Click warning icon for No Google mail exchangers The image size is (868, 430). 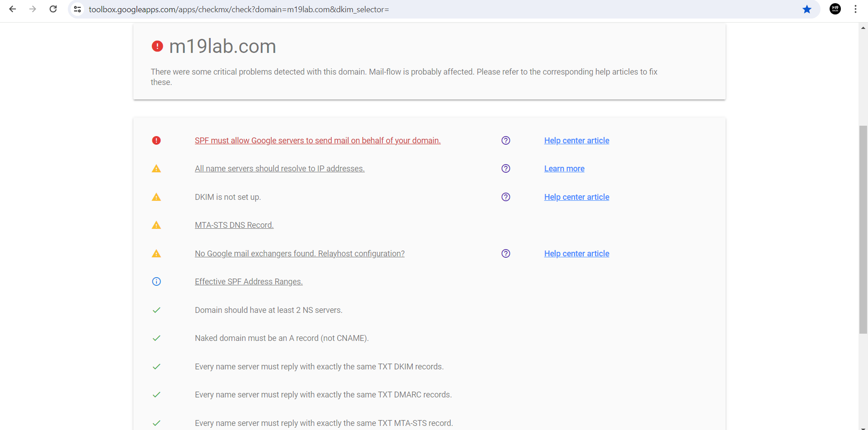[156, 254]
